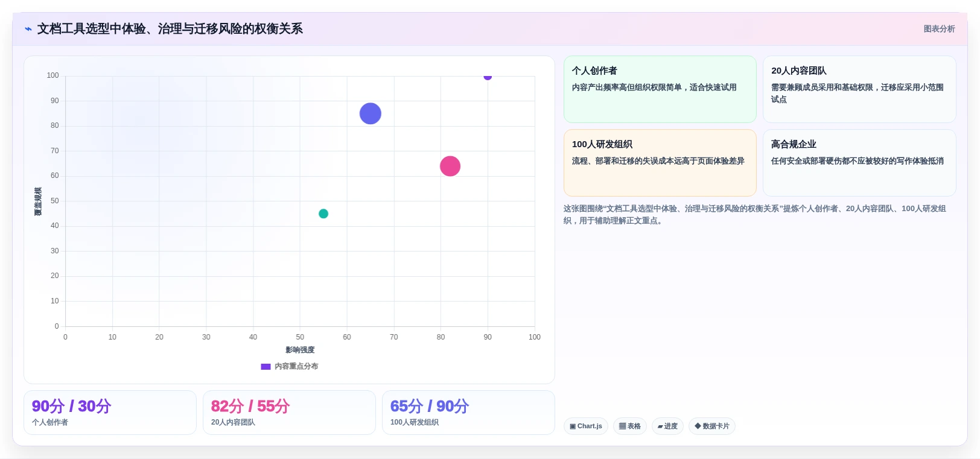
Task: Open the 100人研发组织 insight card
Action: (660, 163)
